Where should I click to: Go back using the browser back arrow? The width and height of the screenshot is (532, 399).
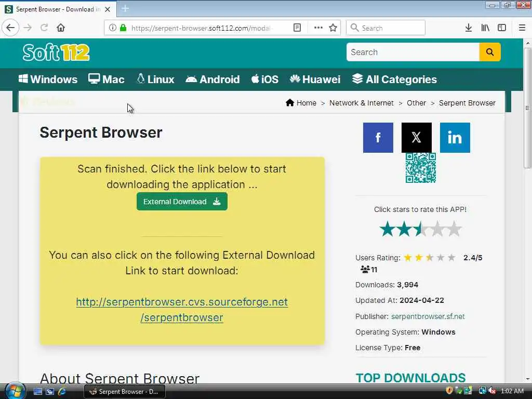[10, 28]
